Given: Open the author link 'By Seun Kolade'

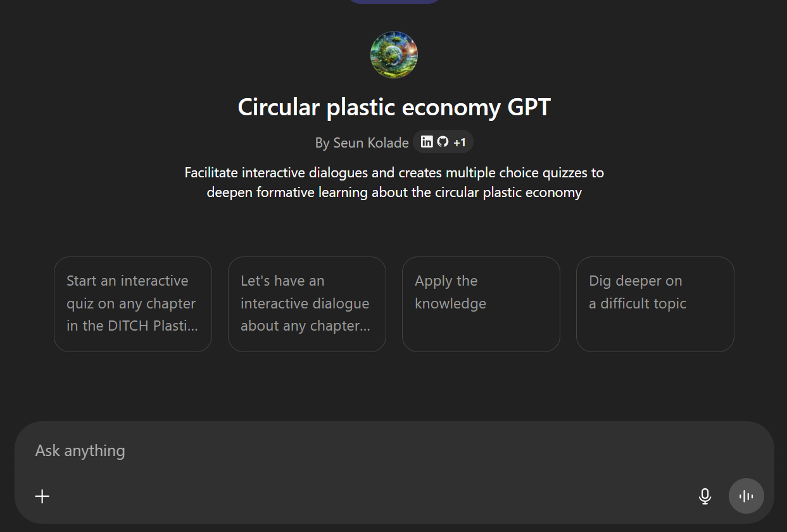Looking at the screenshot, I should [362, 143].
